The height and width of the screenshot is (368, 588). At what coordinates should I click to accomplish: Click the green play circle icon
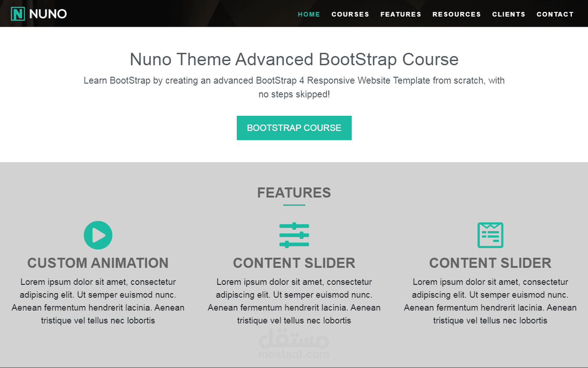98,235
